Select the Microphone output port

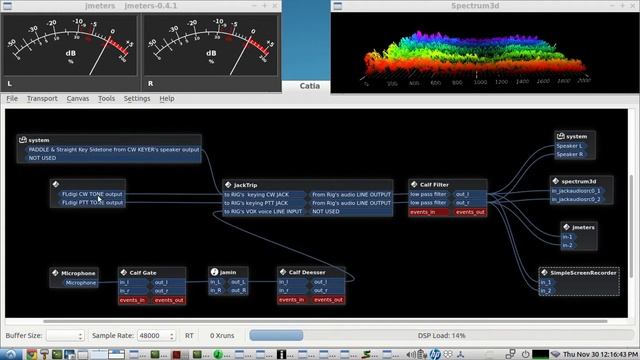[79, 282]
